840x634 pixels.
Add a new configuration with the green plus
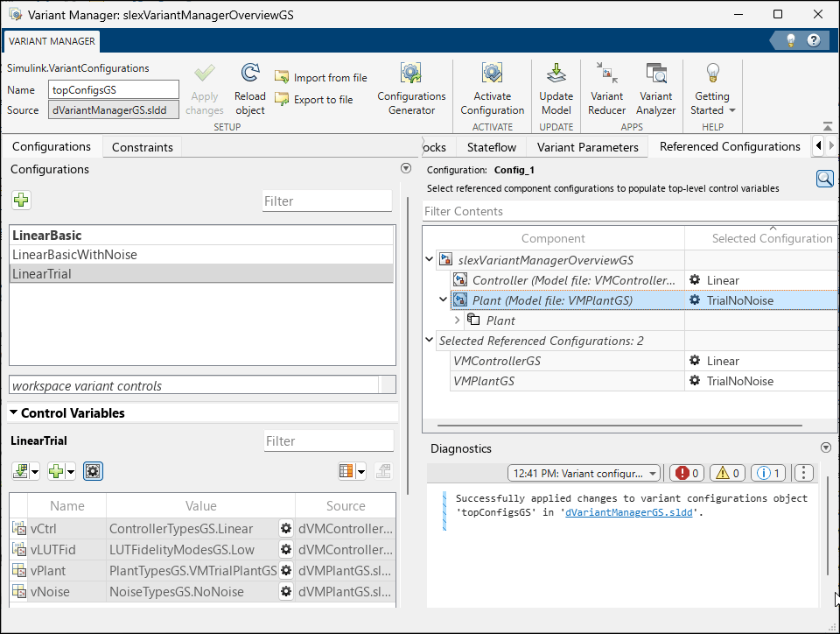coord(21,200)
